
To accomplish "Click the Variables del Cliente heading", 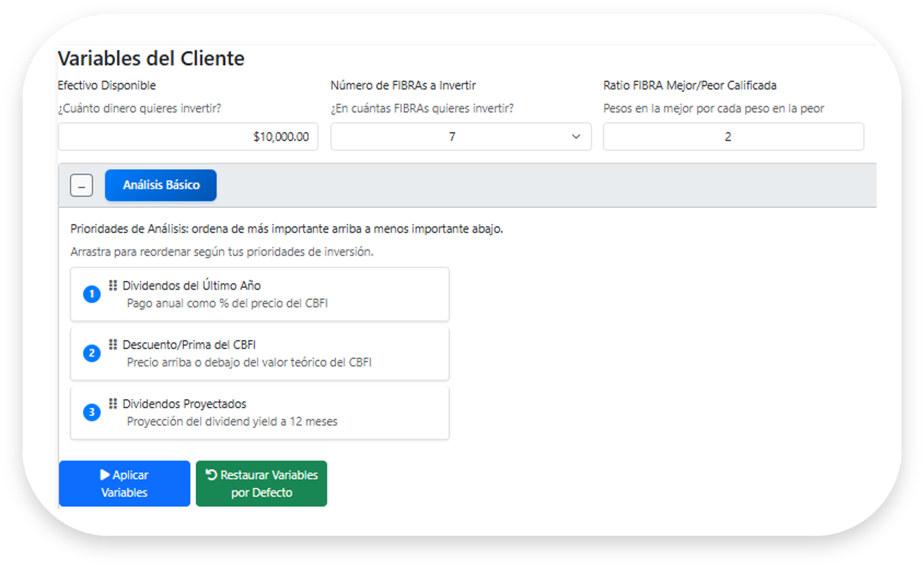I will 151,59.
